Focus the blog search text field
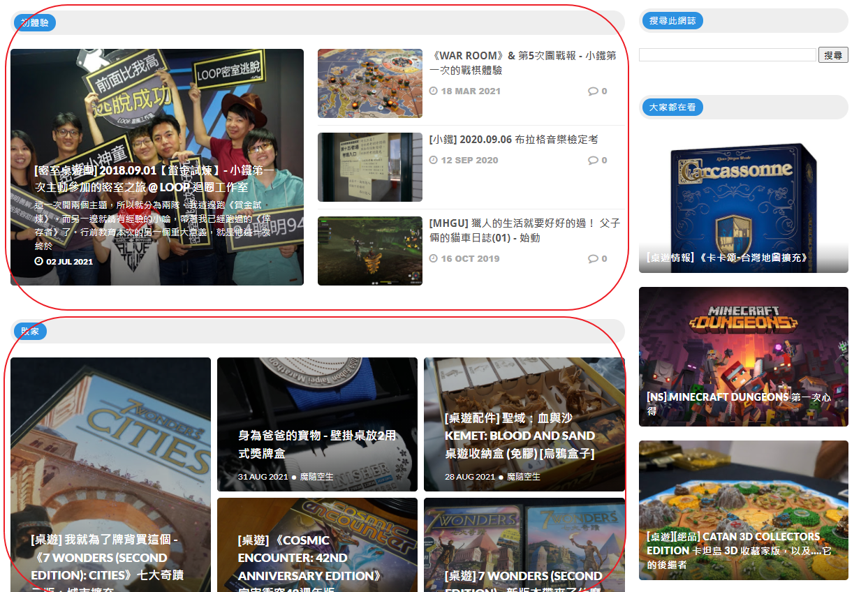Screen dimensions: 868x592 pyautogui.click(x=728, y=54)
